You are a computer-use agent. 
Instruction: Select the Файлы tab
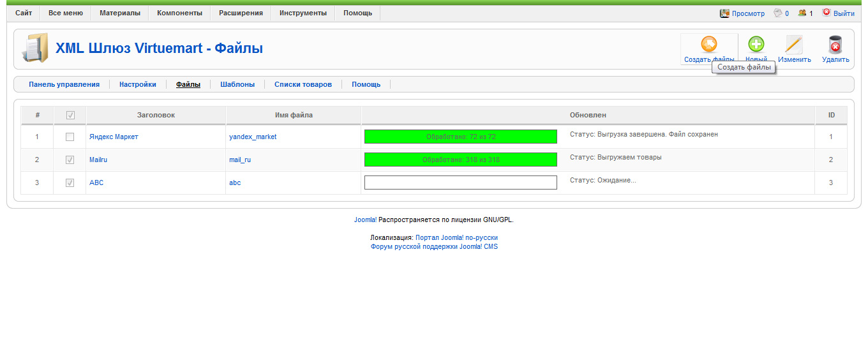tap(188, 84)
